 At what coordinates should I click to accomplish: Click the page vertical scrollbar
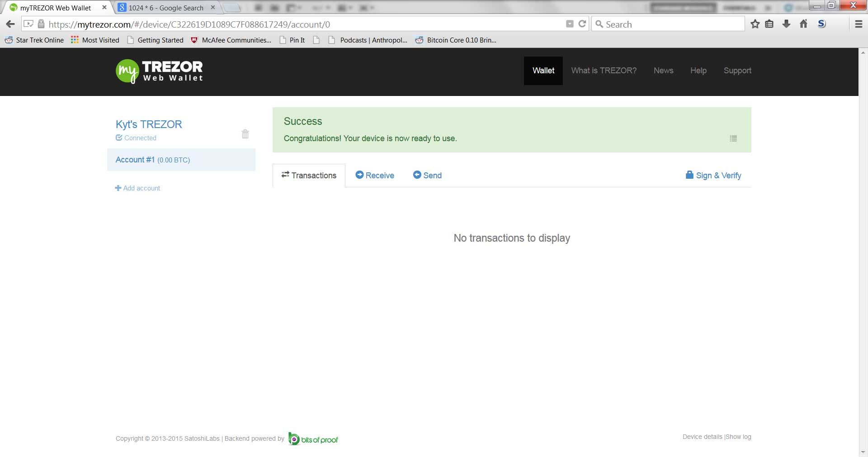(863, 252)
